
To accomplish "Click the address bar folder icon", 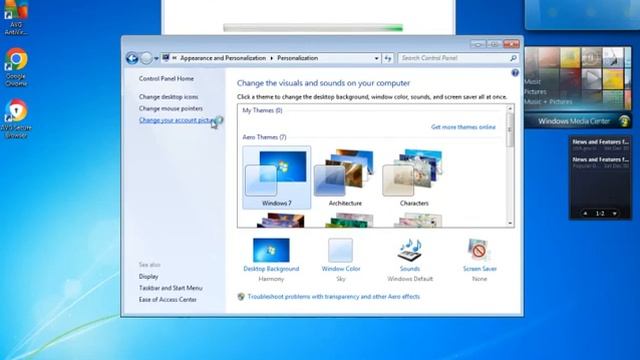I will point(166,58).
